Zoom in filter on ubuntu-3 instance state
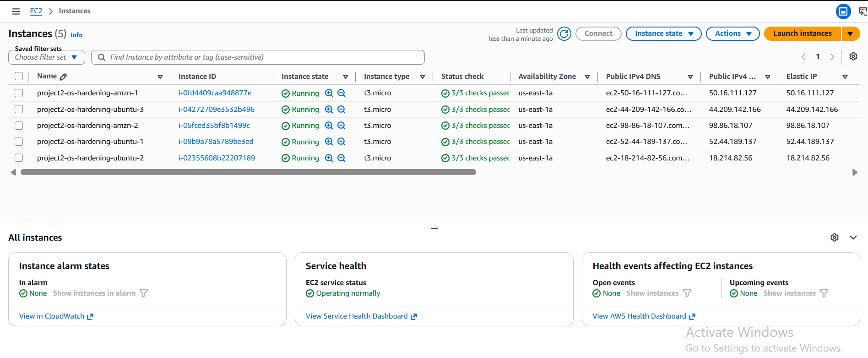This screenshot has width=868, height=358. (x=329, y=110)
